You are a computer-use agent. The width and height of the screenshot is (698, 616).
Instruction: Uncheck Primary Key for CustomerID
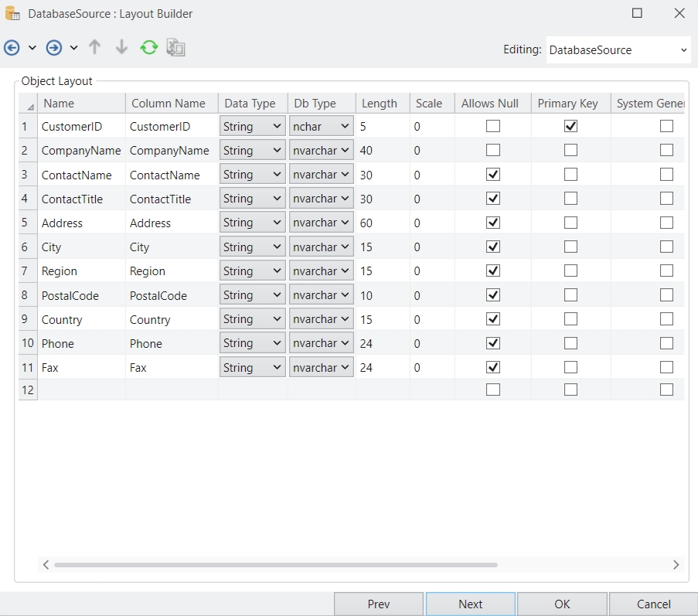tap(570, 126)
